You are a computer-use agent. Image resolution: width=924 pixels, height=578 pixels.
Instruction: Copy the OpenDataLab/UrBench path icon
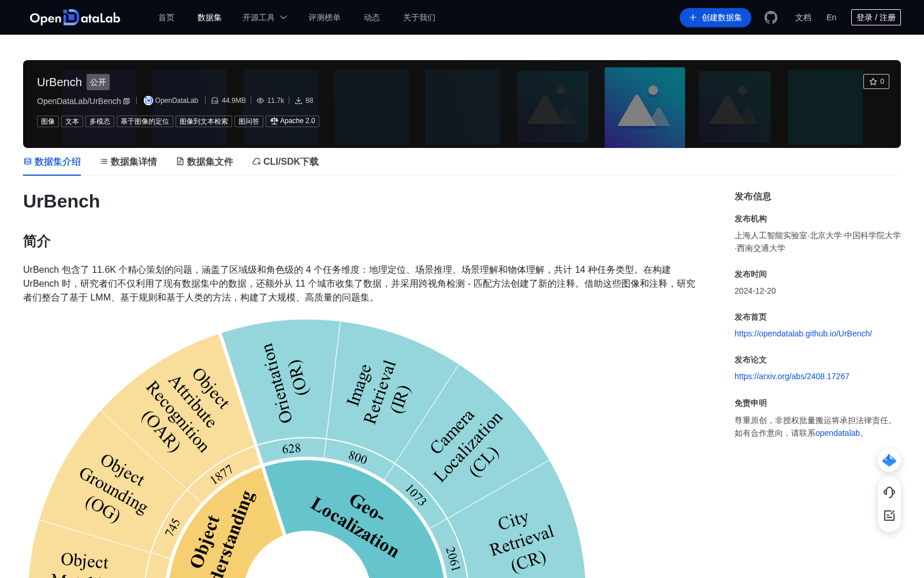pyautogui.click(x=127, y=101)
